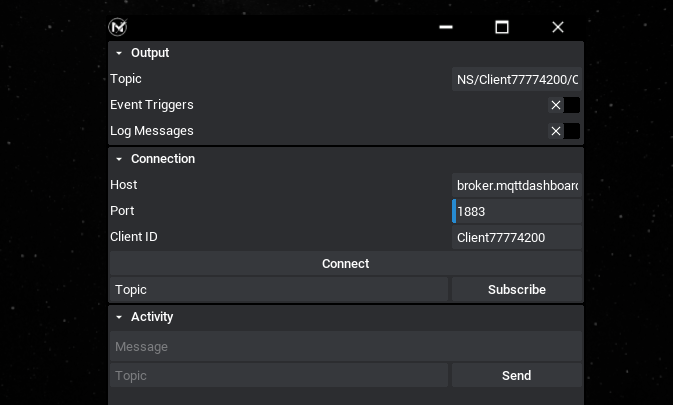The height and width of the screenshot is (405, 673).
Task: Collapse the Connection section
Action: (x=119, y=159)
